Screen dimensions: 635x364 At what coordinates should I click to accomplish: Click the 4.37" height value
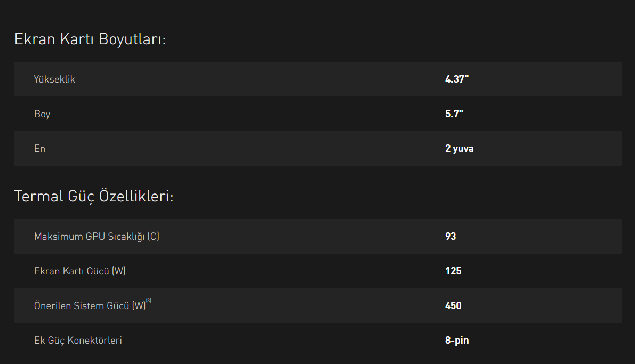click(x=457, y=79)
